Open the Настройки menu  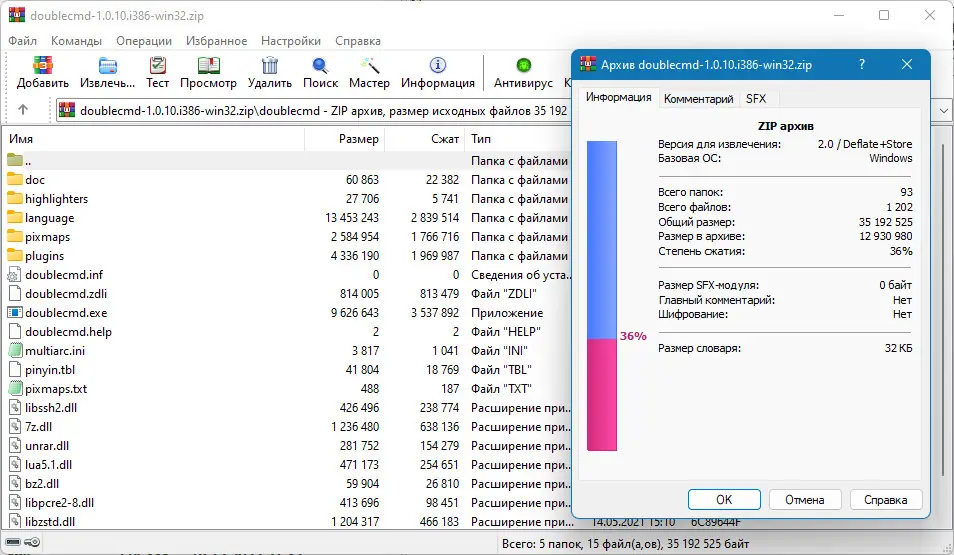click(x=291, y=41)
